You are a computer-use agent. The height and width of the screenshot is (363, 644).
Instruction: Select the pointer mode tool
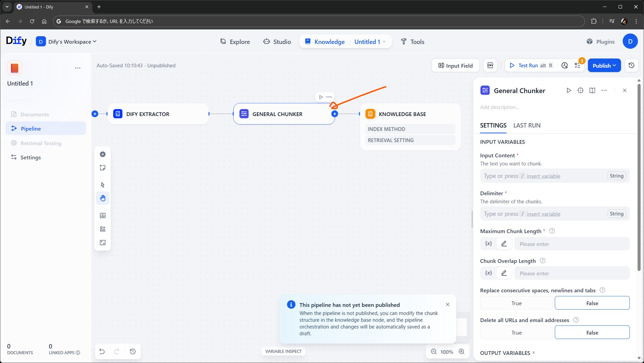tap(103, 185)
